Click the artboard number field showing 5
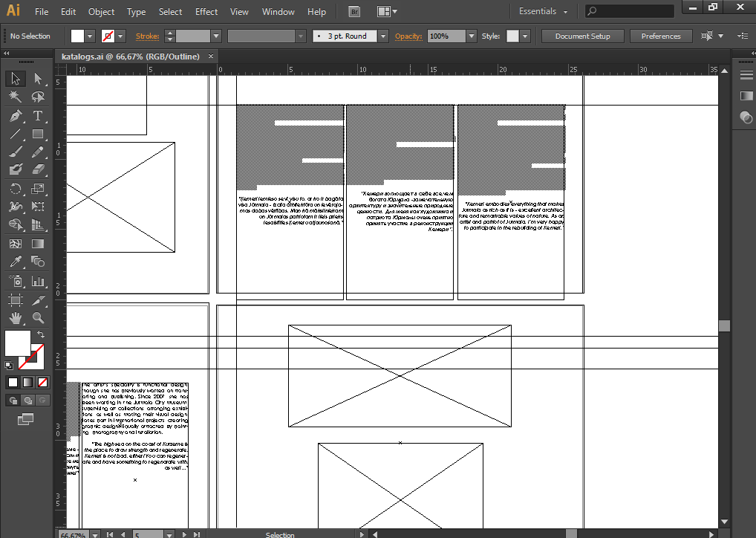 (149, 534)
